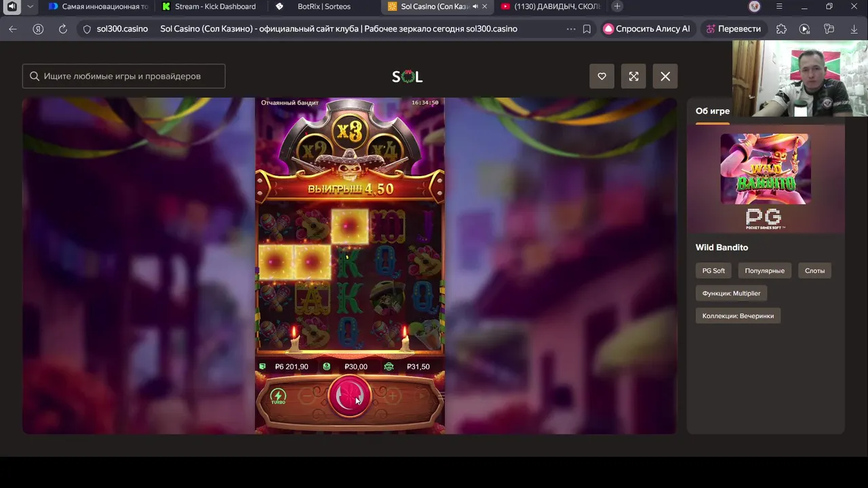Expand the game to fullscreen
The image size is (868, 488).
(633, 77)
